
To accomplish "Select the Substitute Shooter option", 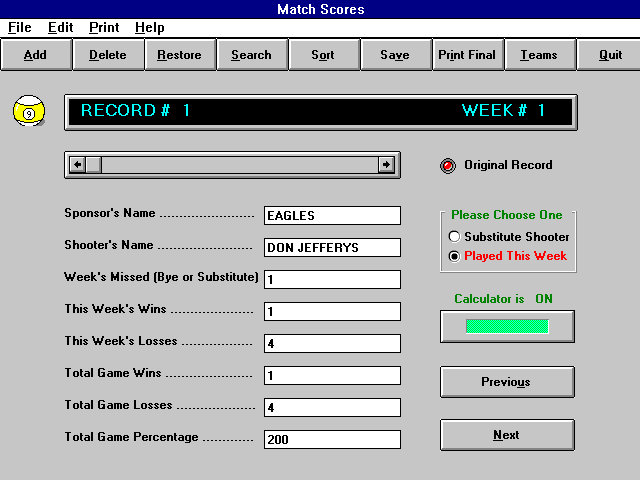I will pos(455,237).
